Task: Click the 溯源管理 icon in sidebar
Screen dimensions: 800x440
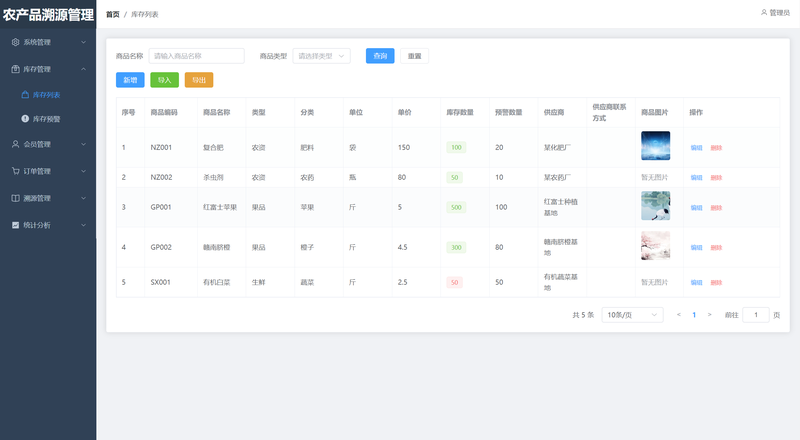Action: 15,198
